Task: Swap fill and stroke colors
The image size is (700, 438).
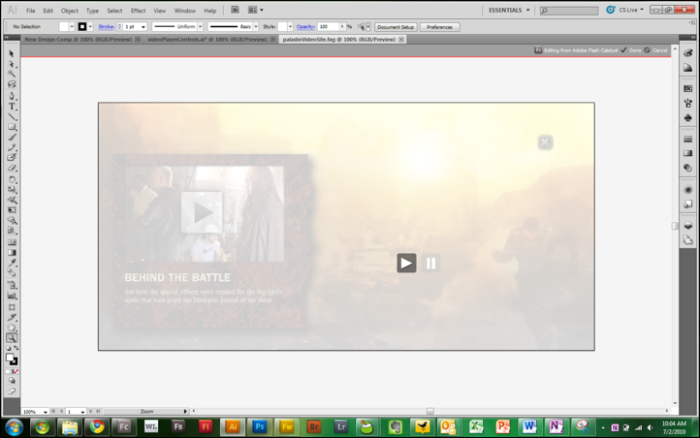Action: [x=16, y=348]
